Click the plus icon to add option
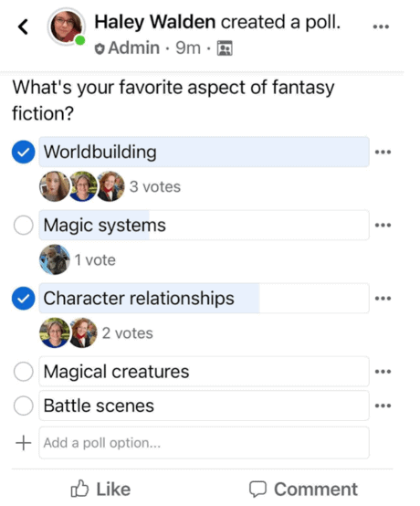The height and width of the screenshot is (506, 420). pos(23,443)
